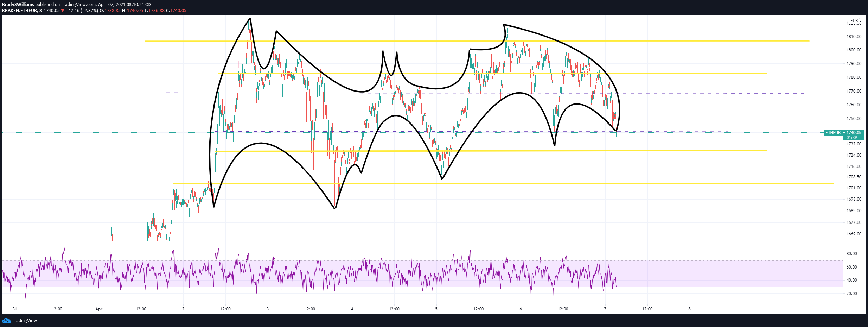Click the TradingView cloud logo icon
This screenshot has height=327, width=868.
coord(6,320)
